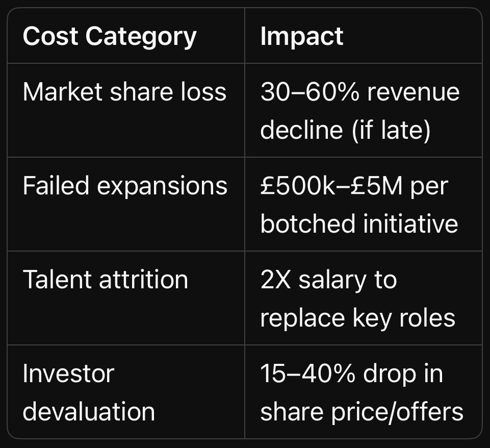This screenshot has width=490, height=448.
Task: Click the word "devaluation"
Action: (x=89, y=411)
